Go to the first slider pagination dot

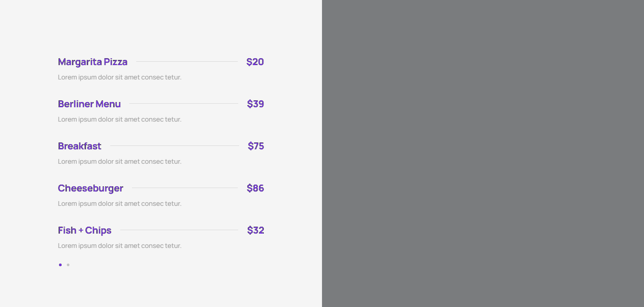60,265
